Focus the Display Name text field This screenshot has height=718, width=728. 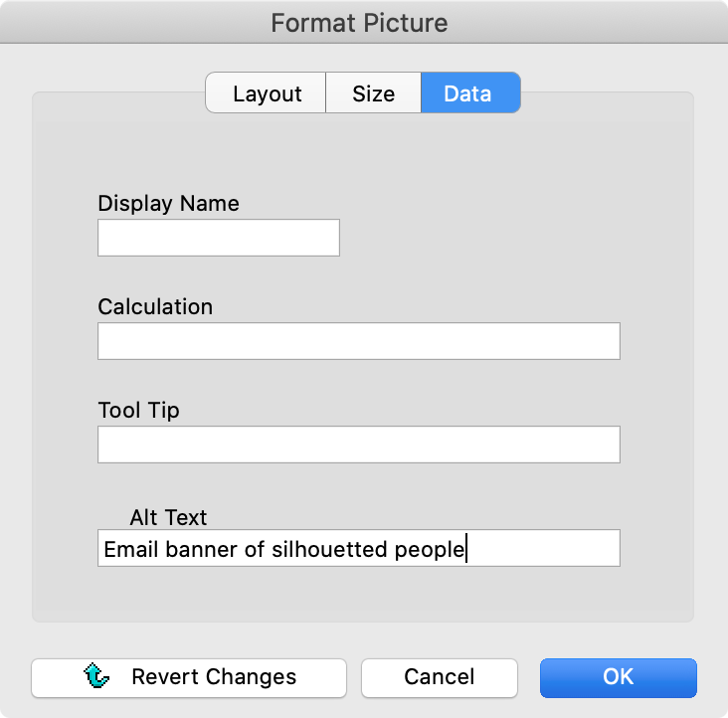[x=218, y=238]
